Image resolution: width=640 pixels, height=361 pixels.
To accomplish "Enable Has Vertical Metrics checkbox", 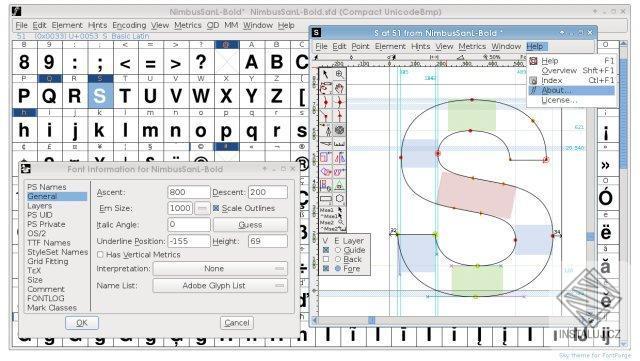I will (x=100, y=254).
